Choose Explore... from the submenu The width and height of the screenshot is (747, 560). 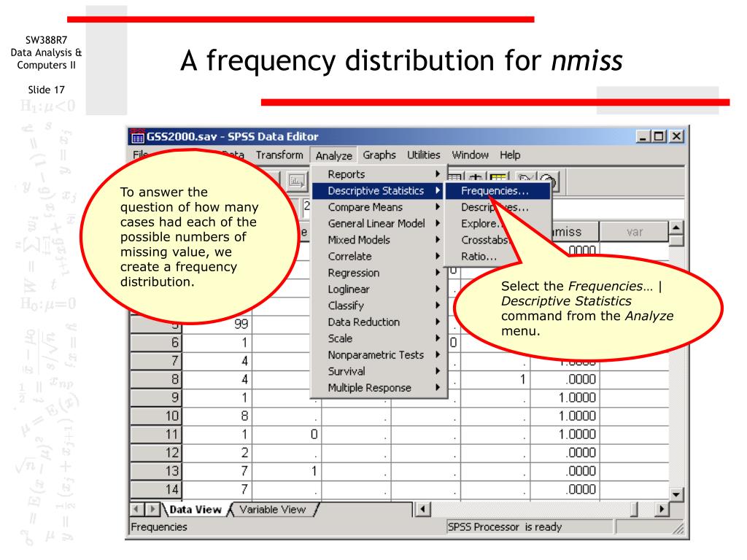tap(480, 223)
